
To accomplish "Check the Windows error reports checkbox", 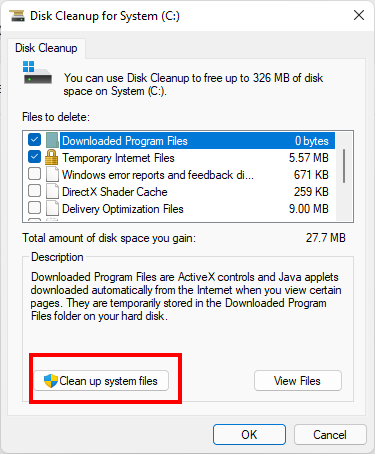I will (x=35, y=174).
